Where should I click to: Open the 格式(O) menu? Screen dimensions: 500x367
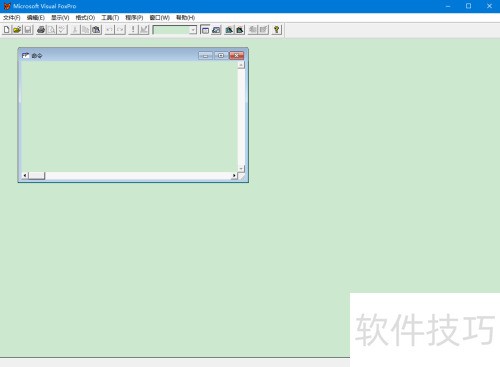[x=85, y=18]
